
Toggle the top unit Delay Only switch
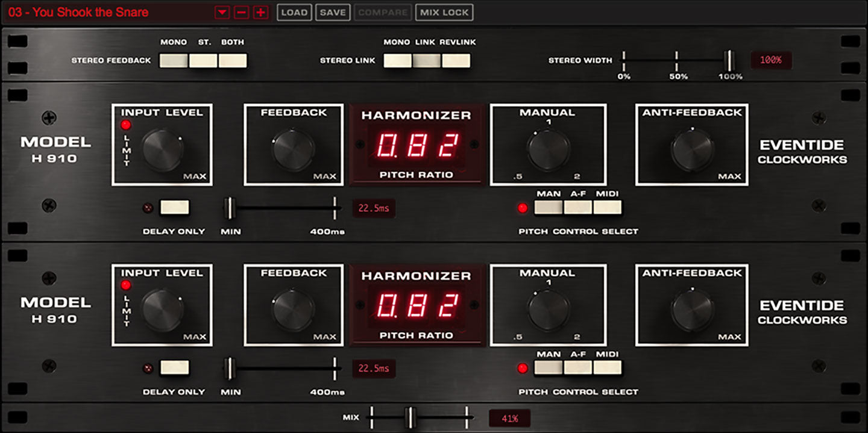[175, 208]
